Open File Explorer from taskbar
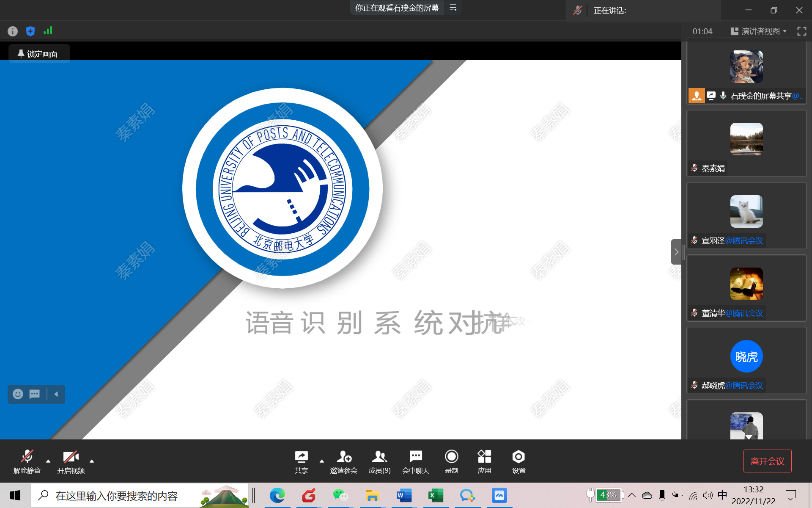 (373, 495)
